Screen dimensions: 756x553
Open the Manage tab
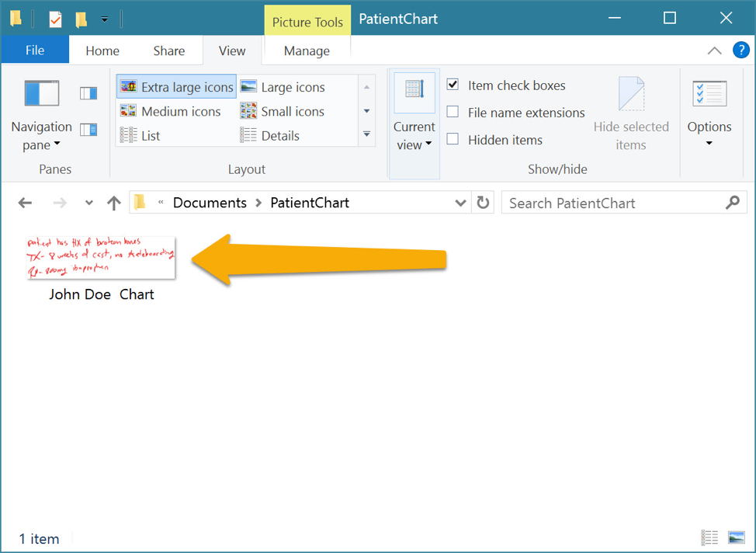click(307, 50)
